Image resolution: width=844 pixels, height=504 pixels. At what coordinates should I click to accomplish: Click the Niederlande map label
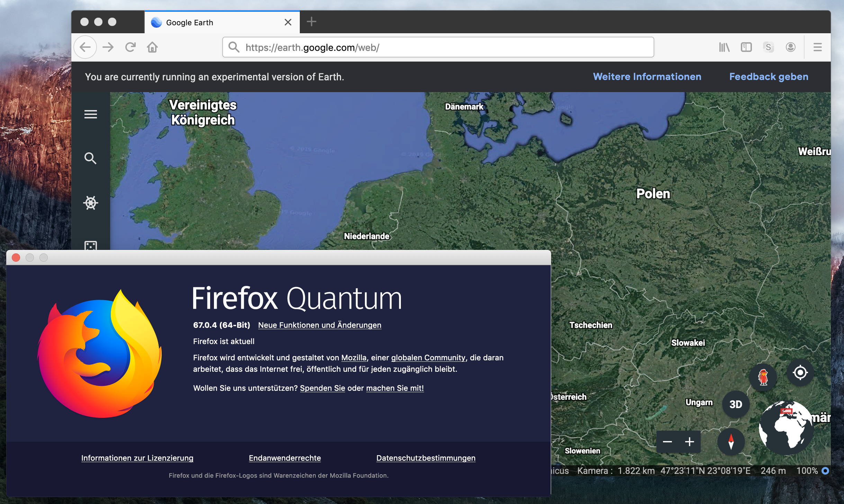pos(367,236)
